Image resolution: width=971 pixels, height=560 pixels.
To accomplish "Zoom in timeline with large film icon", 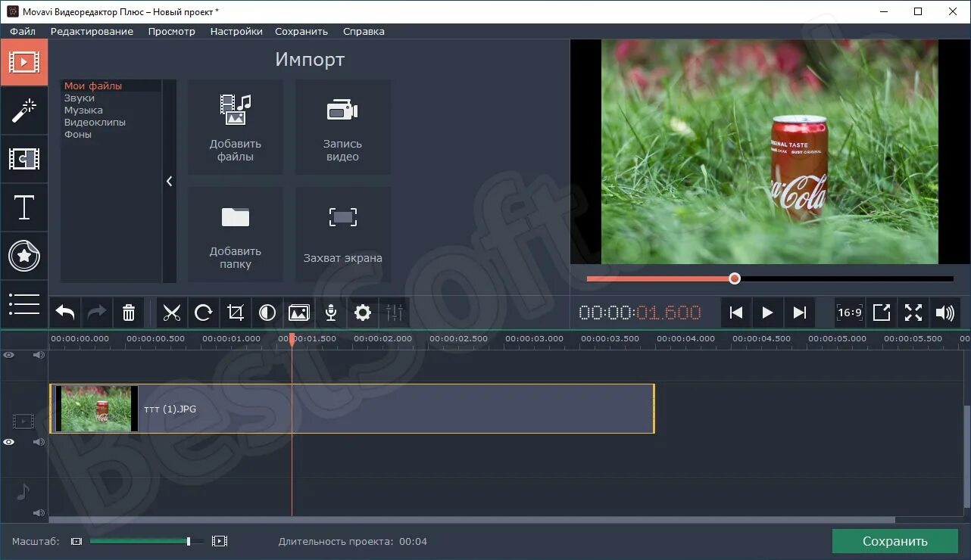I will pos(220,541).
